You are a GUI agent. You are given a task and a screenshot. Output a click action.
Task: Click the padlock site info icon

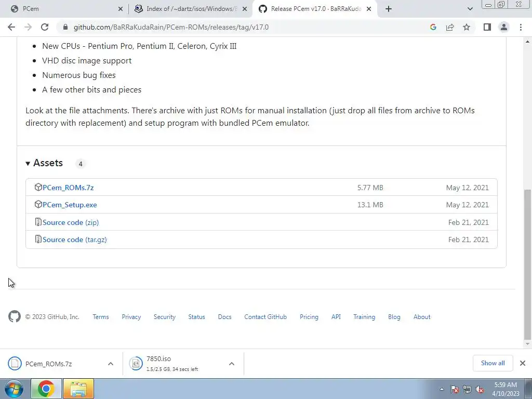tap(65, 27)
